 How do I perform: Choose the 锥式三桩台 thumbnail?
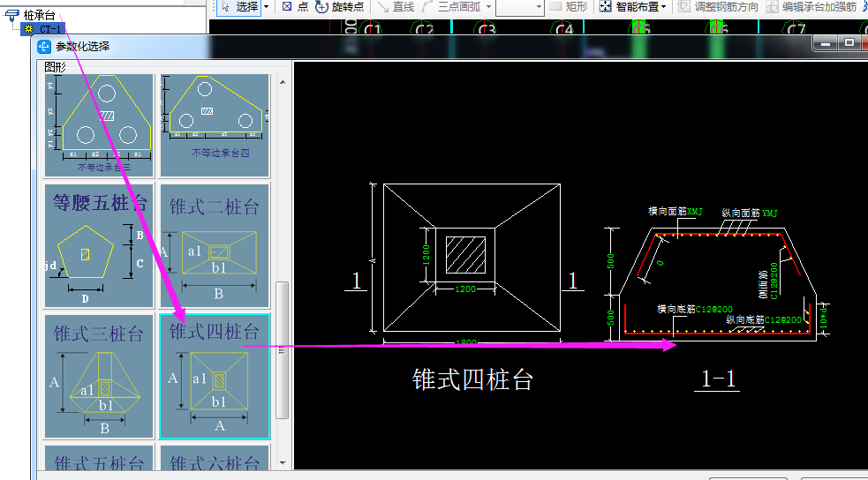[99, 377]
